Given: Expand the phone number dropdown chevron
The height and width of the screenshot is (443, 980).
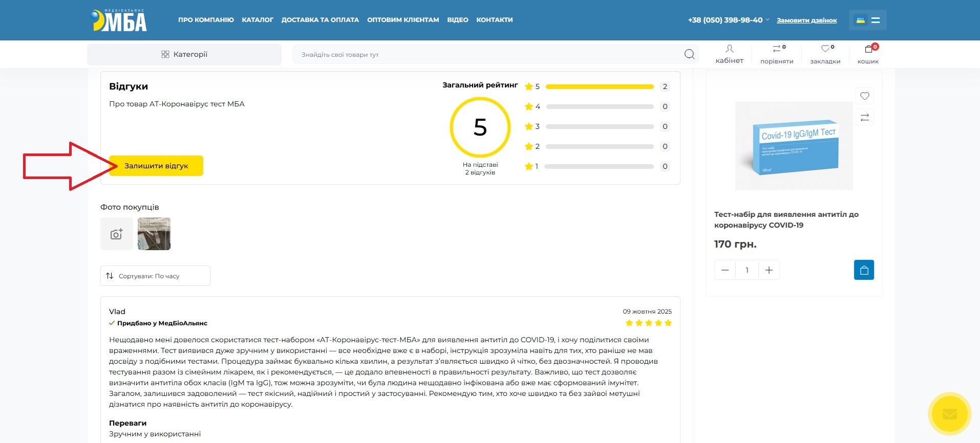Looking at the screenshot, I should point(768,20).
